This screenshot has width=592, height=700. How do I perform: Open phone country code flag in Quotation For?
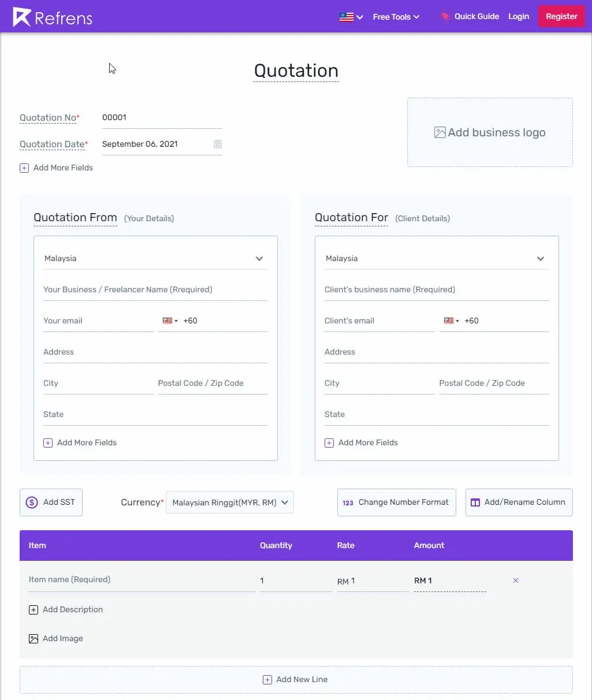451,321
